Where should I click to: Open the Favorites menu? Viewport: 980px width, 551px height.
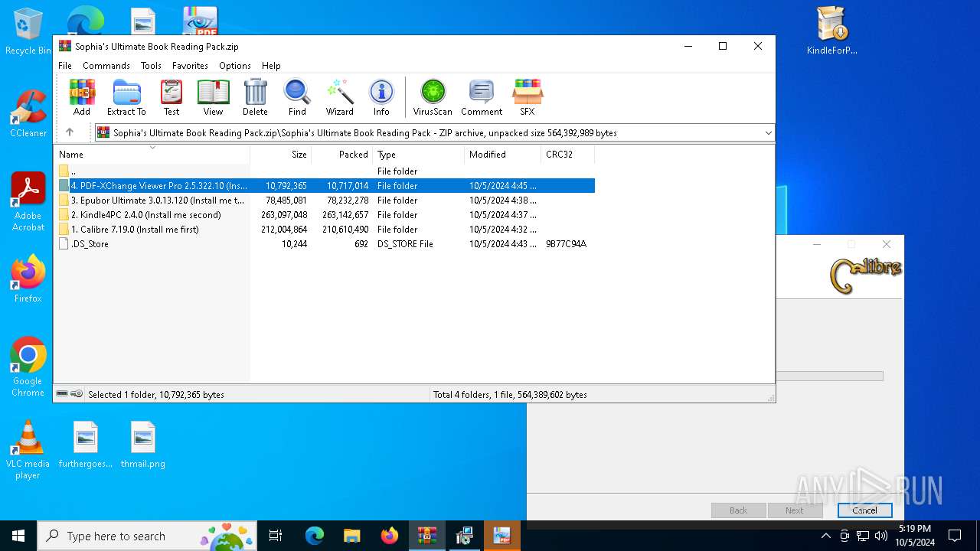pos(190,66)
